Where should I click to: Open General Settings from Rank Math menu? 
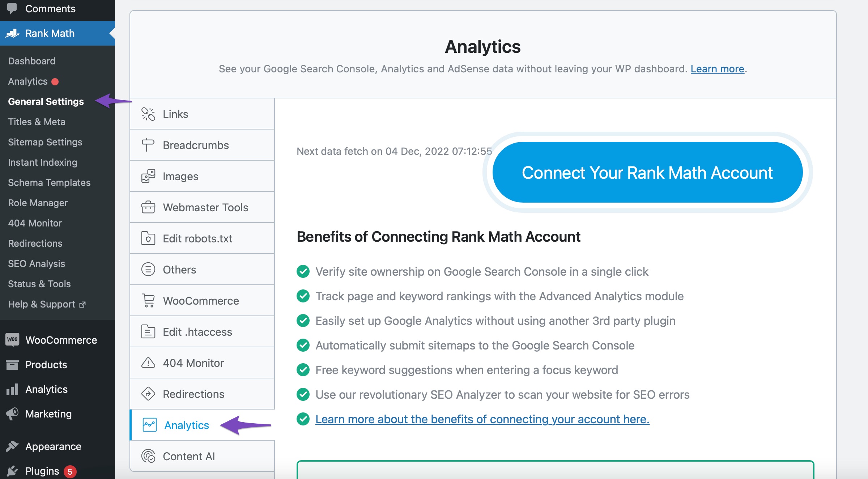(46, 101)
